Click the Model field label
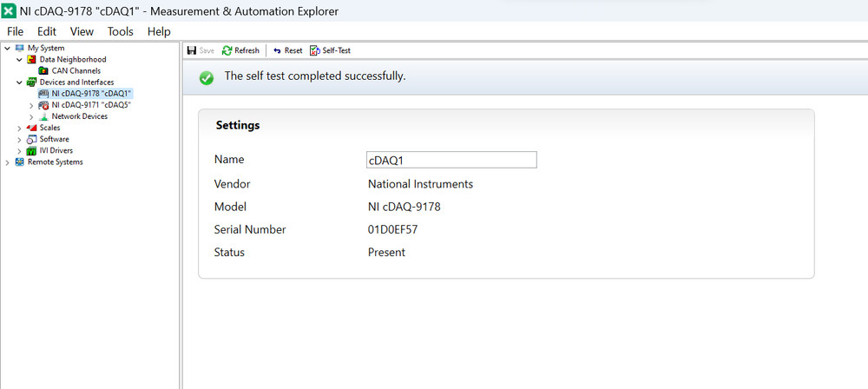This screenshot has height=389, width=868. pos(230,207)
